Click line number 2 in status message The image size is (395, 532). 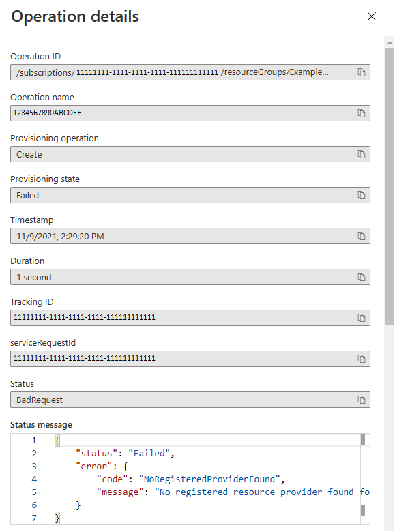click(x=34, y=454)
